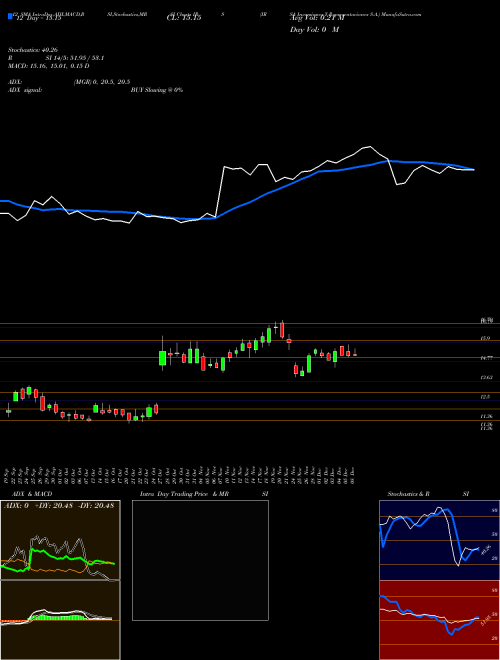500x660 pixels.
Task: Click the last red candlestick on the chart
Action: (355, 354)
